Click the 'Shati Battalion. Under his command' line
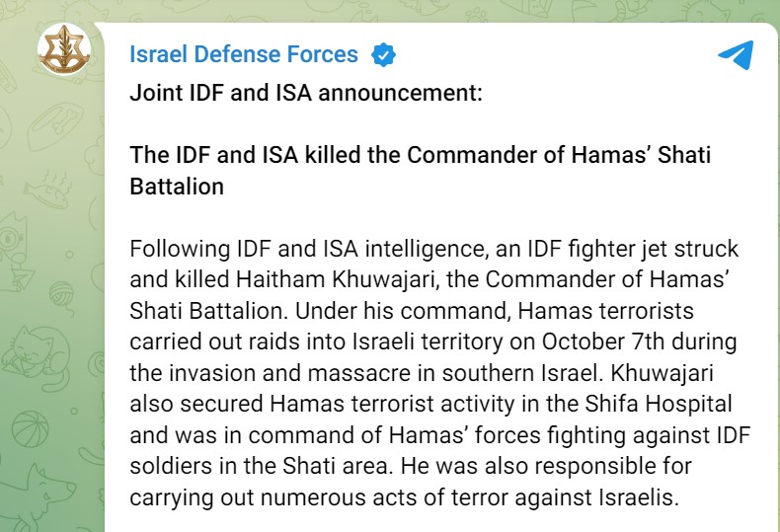Image resolution: width=780 pixels, height=532 pixels. 412,311
